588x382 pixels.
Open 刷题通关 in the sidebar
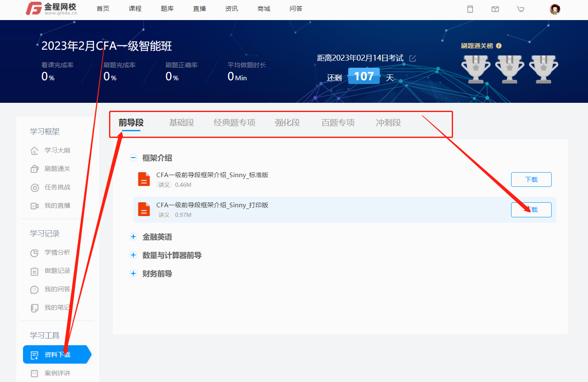click(57, 169)
